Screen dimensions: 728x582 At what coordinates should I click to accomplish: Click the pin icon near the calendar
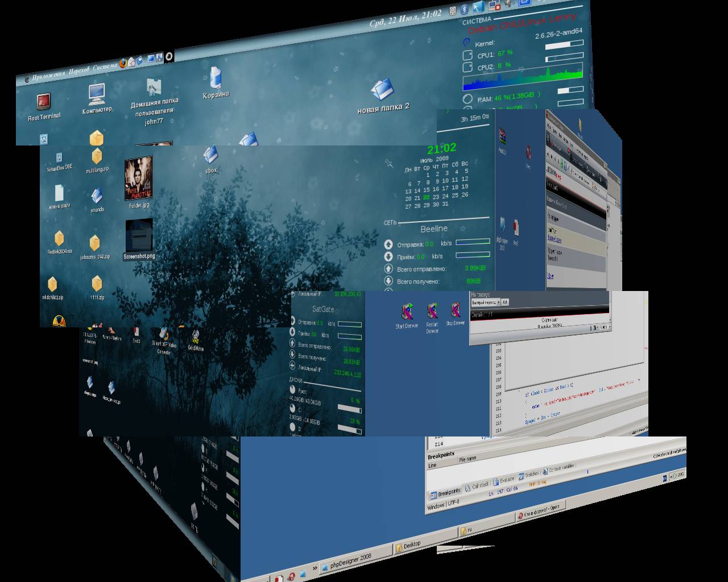pyautogui.click(x=389, y=164)
